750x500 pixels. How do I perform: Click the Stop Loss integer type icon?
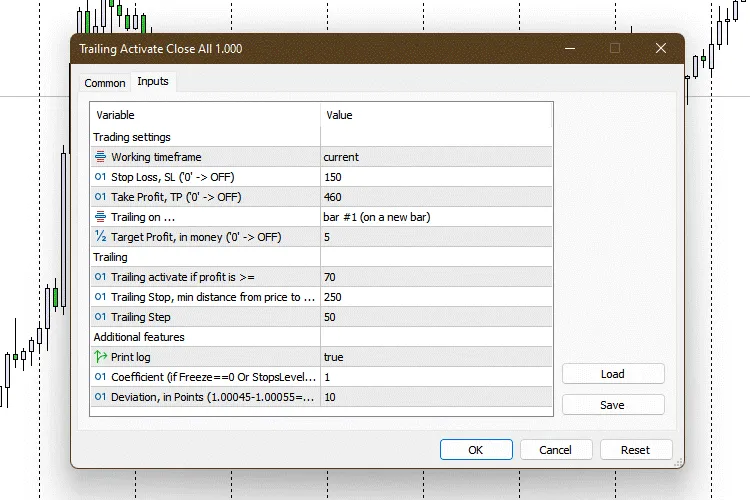click(100, 177)
